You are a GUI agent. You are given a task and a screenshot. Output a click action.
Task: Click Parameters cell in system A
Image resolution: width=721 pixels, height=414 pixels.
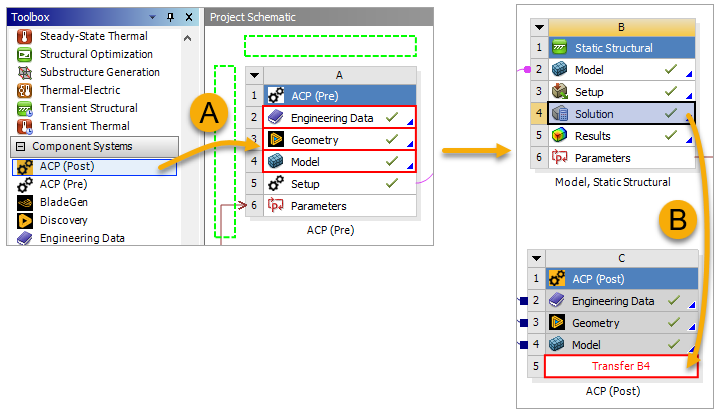click(x=339, y=205)
